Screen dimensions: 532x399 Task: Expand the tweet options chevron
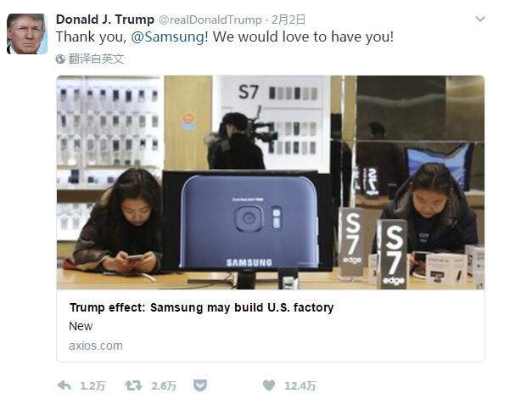tap(480, 19)
